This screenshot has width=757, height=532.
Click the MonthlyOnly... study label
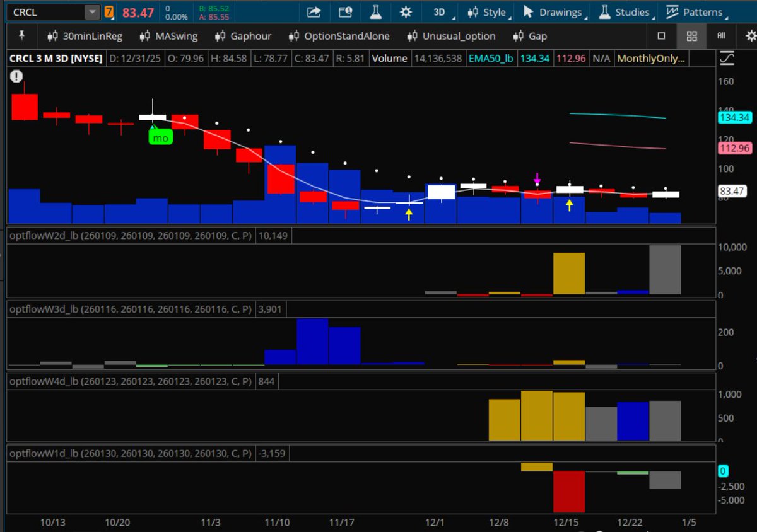pyautogui.click(x=651, y=59)
